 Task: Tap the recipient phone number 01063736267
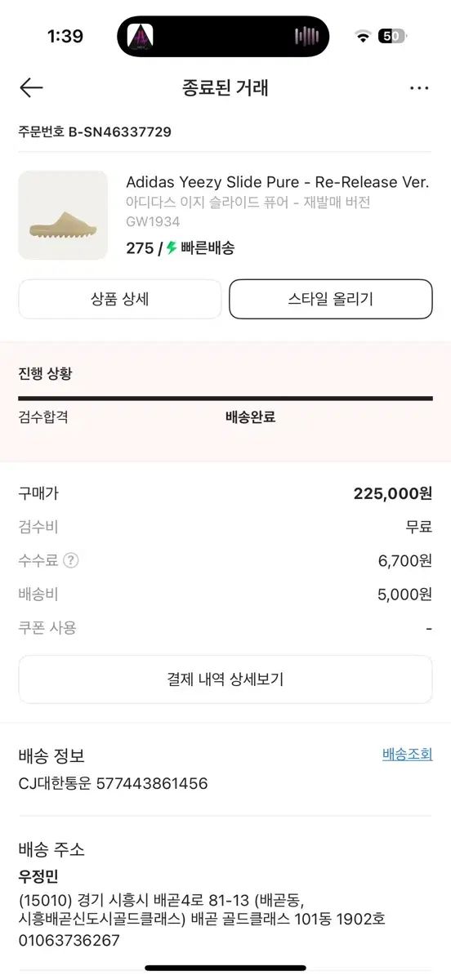[x=69, y=940]
